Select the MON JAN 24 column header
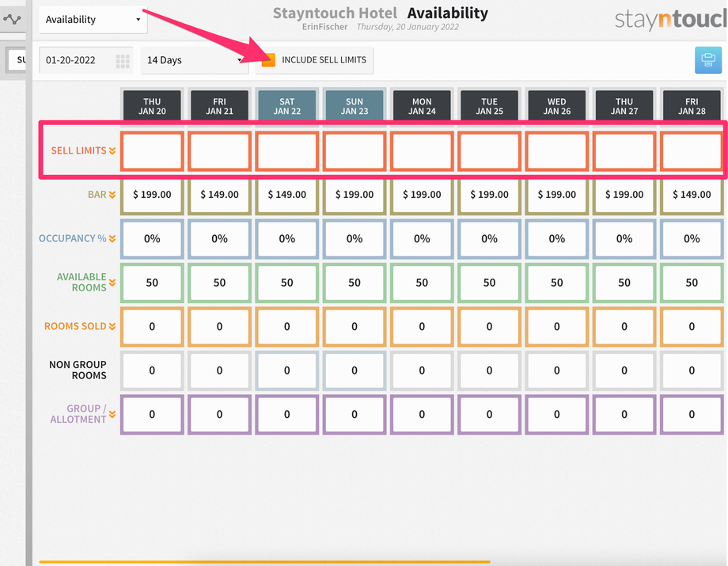728x566 pixels. (422, 106)
